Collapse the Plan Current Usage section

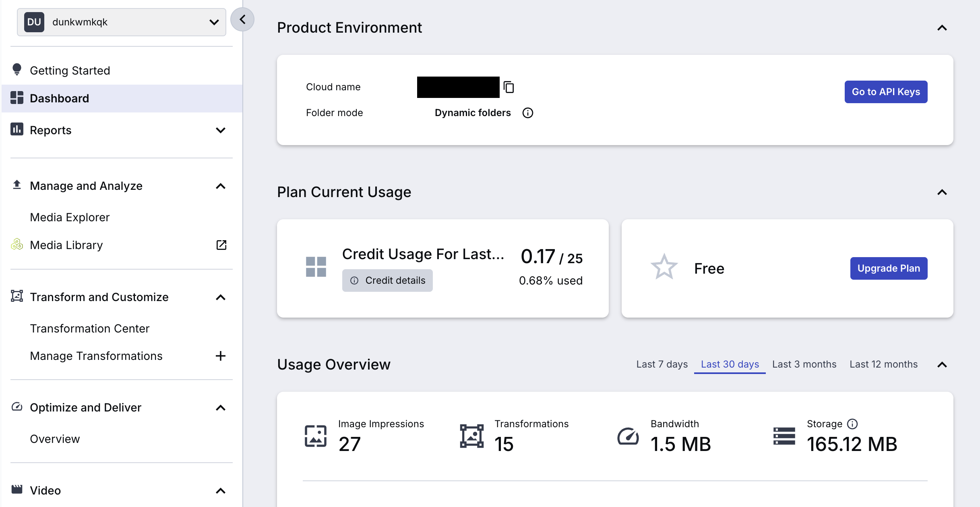pyautogui.click(x=942, y=192)
